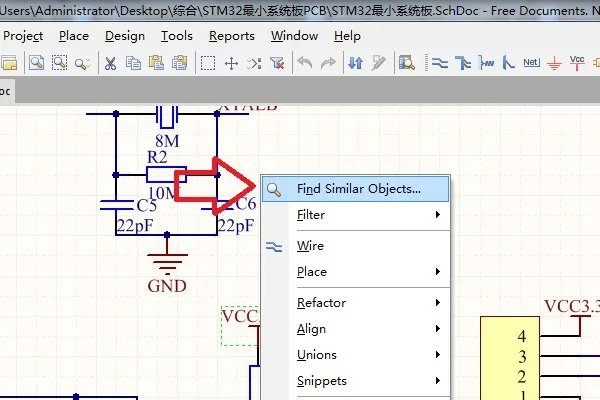This screenshot has height=400, width=600.
Task: Select the Zoom Area tool icon
Action: point(59,63)
